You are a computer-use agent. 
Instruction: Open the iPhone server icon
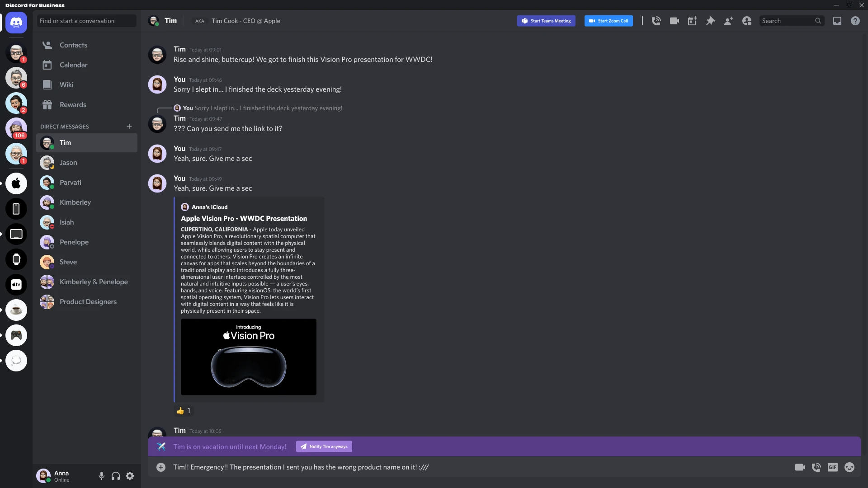tap(16, 209)
